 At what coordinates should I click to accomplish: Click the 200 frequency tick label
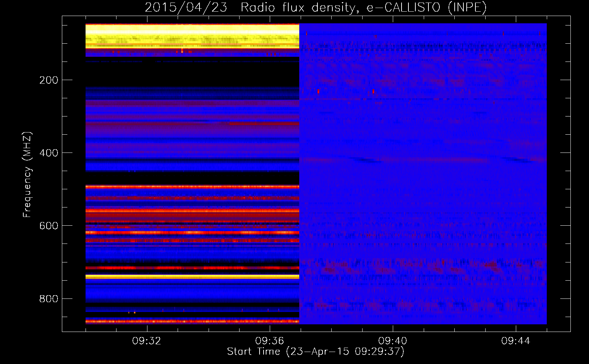(49, 80)
